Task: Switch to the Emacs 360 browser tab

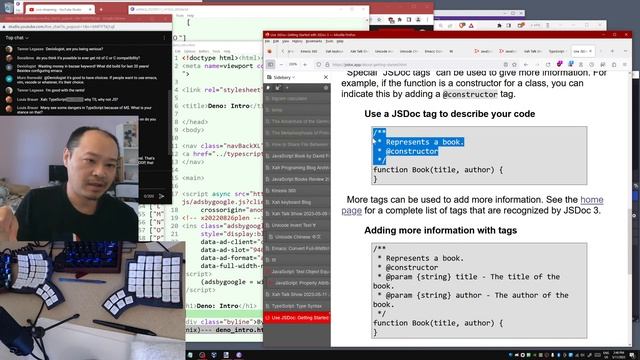Action: click(x=308, y=51)
